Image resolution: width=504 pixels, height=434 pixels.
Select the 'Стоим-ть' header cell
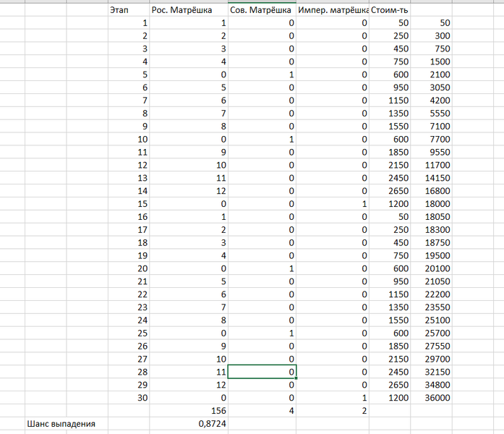coord(390,10)
